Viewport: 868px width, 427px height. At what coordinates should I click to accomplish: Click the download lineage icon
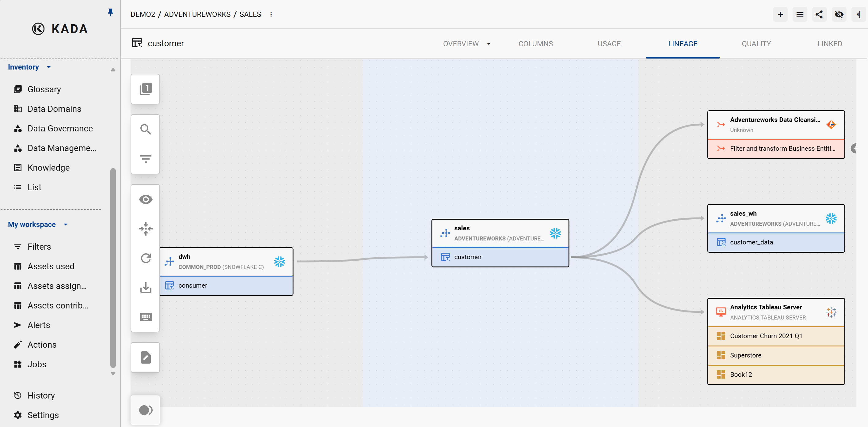146,288
